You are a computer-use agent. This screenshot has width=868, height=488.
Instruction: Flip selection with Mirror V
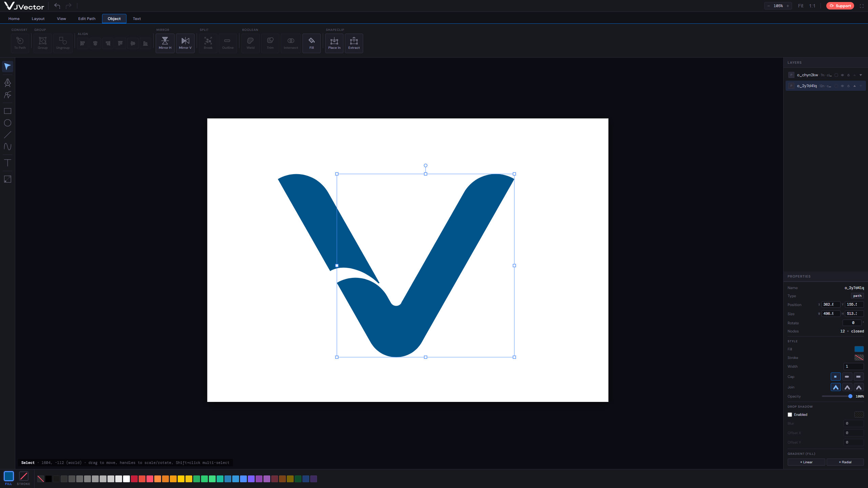pos(185,43)
